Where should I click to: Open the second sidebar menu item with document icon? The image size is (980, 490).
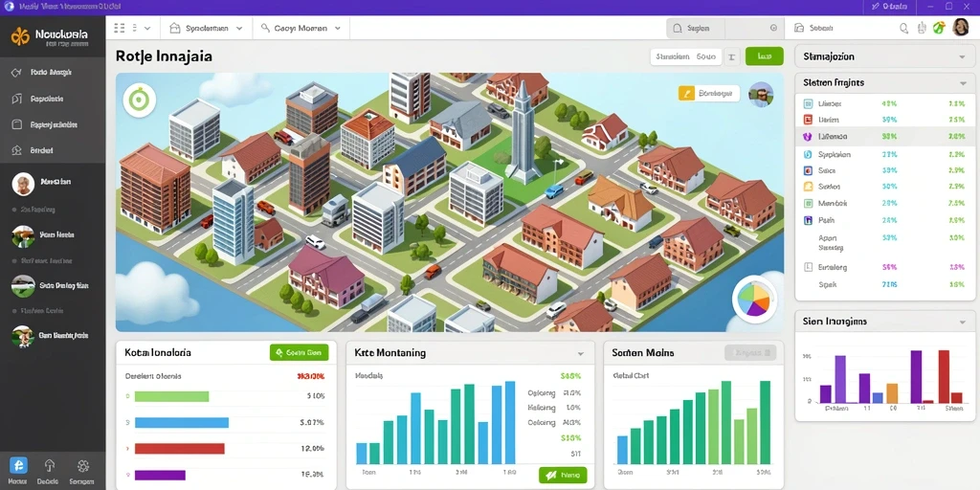(54, 99)
